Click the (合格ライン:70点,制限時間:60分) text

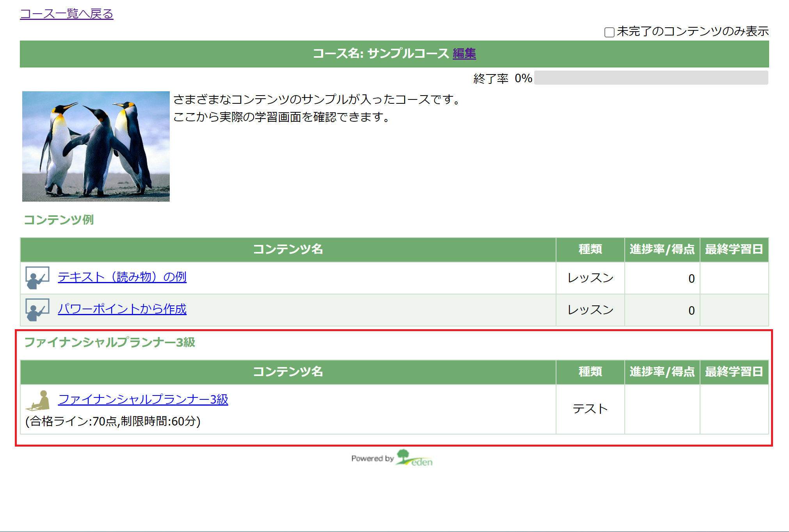click(x=113, y=421)
